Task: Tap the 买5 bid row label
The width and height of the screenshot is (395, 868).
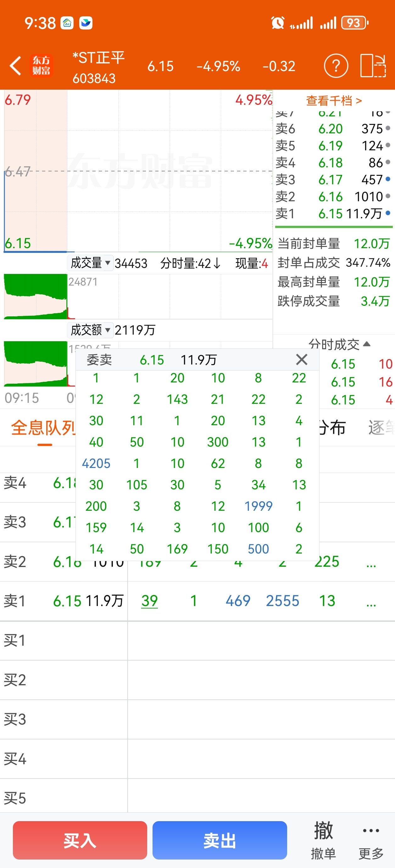Action: (x=15, y=798)
